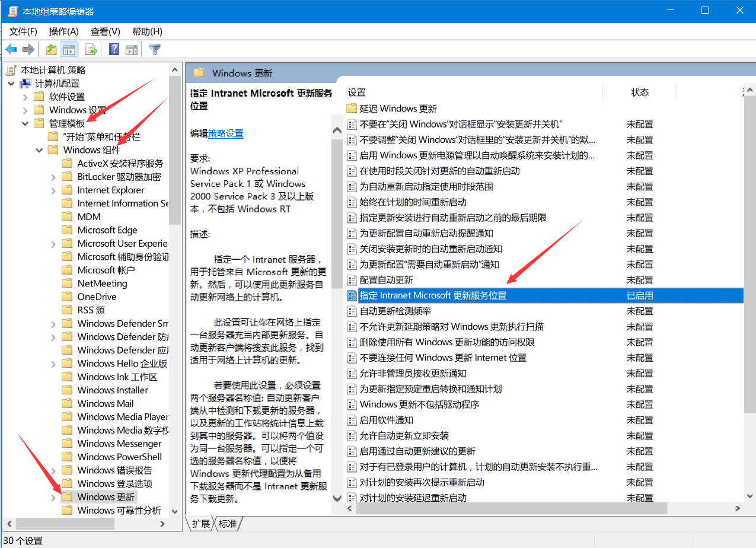Sort by the 状态 column header

point(640,93)
